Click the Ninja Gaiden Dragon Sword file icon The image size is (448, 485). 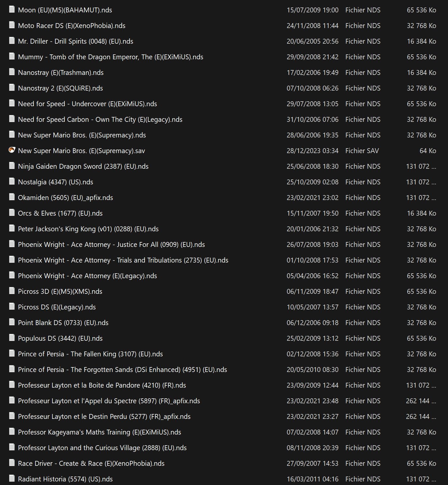12,166
